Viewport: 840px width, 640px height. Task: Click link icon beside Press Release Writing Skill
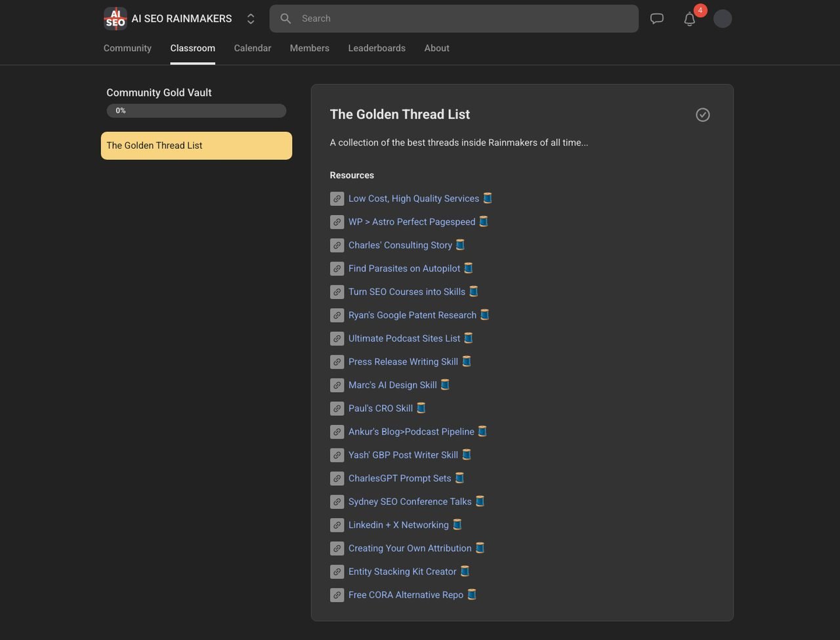tap(337, 362)
